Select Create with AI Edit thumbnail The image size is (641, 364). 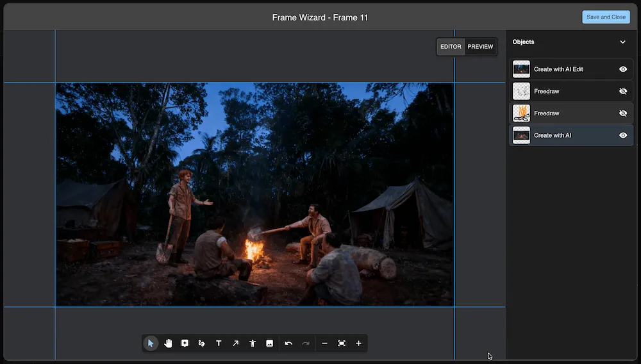tap(521, 69)
